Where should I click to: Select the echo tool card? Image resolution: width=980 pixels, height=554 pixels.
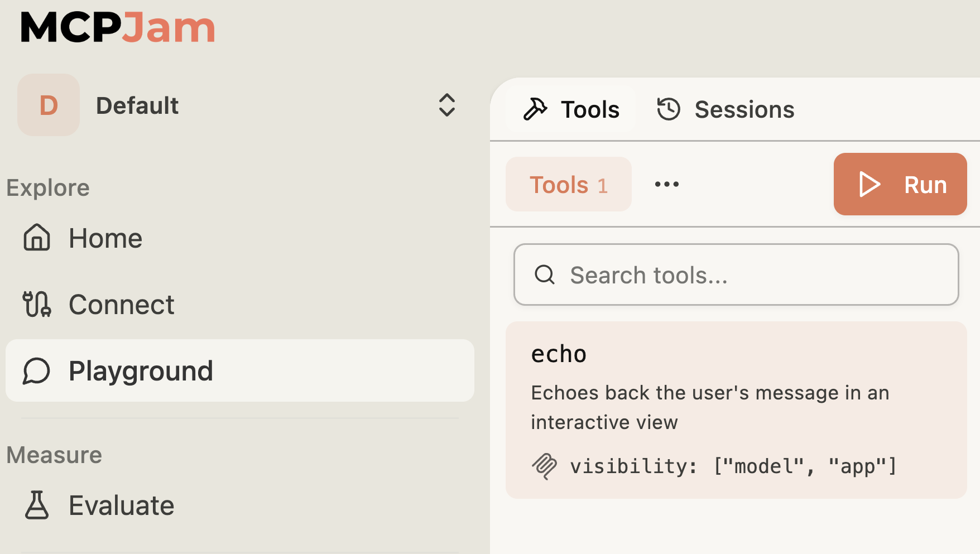pos(736,410)
